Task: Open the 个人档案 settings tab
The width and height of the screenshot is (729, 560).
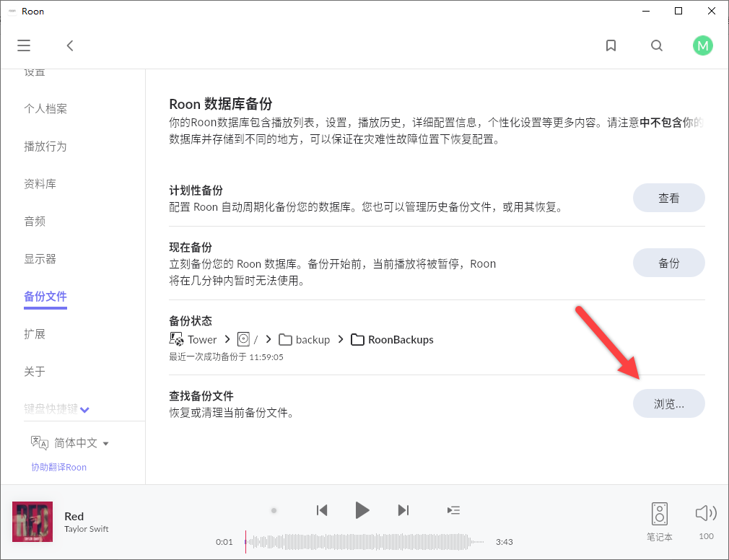Action: 45,109
